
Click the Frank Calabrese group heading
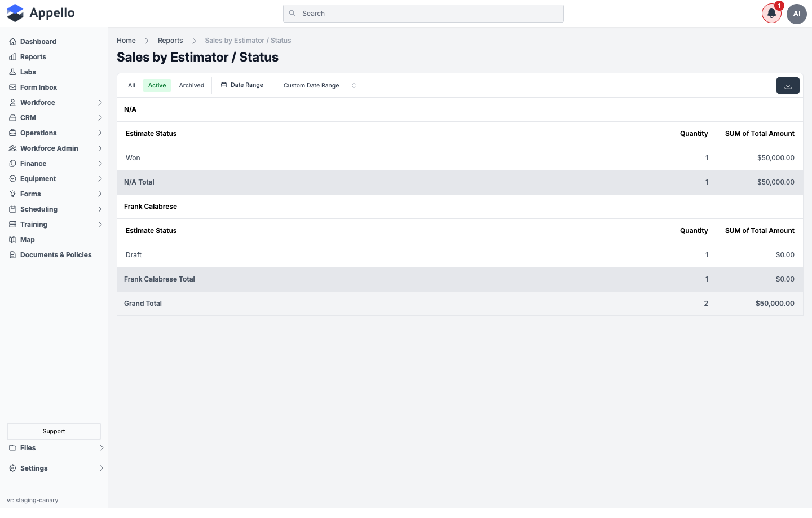(x=151, y=207)
